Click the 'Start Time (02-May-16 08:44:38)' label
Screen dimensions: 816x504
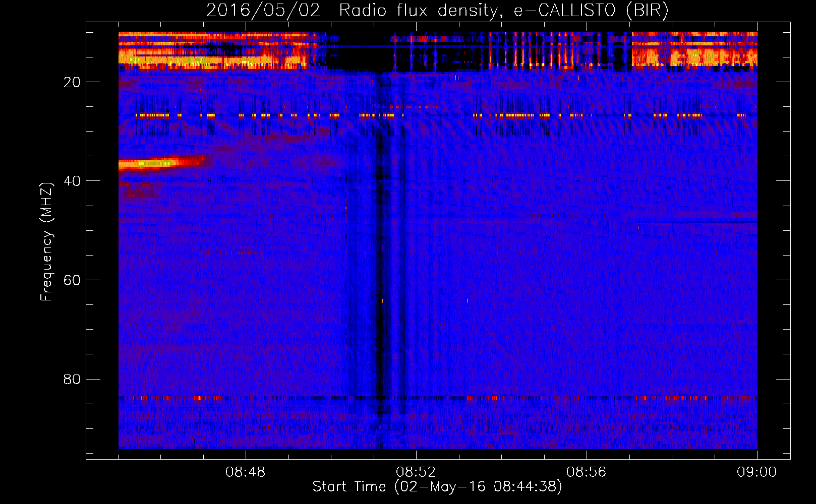coord(437,487)
